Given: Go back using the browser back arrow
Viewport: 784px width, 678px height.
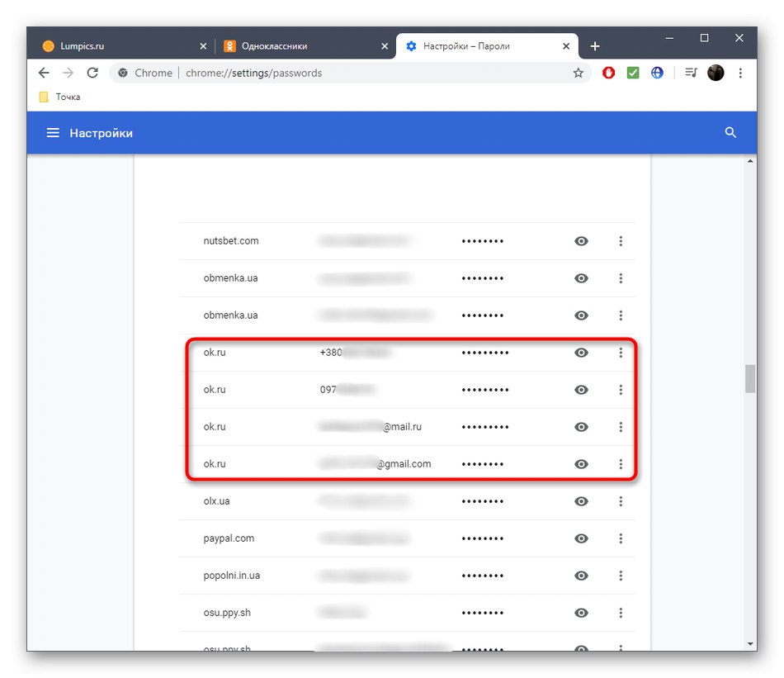Looking at the screenshot, I should point(44,73).
